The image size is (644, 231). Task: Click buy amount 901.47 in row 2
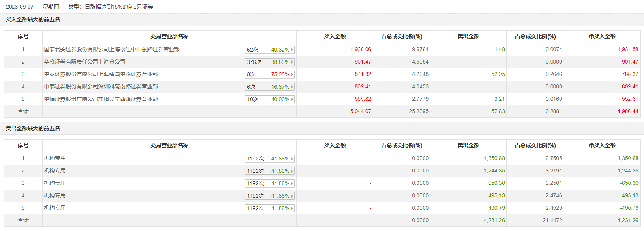pos(363,62)
